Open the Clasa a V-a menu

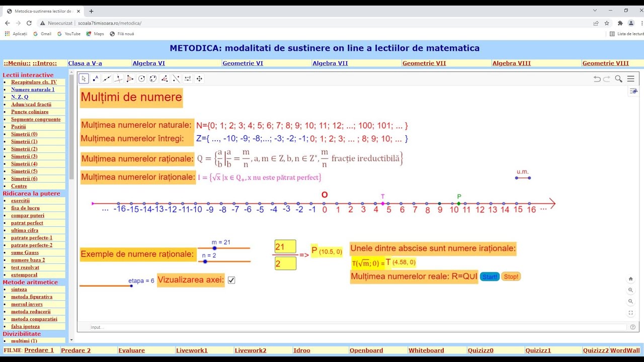tap(85, 63)
